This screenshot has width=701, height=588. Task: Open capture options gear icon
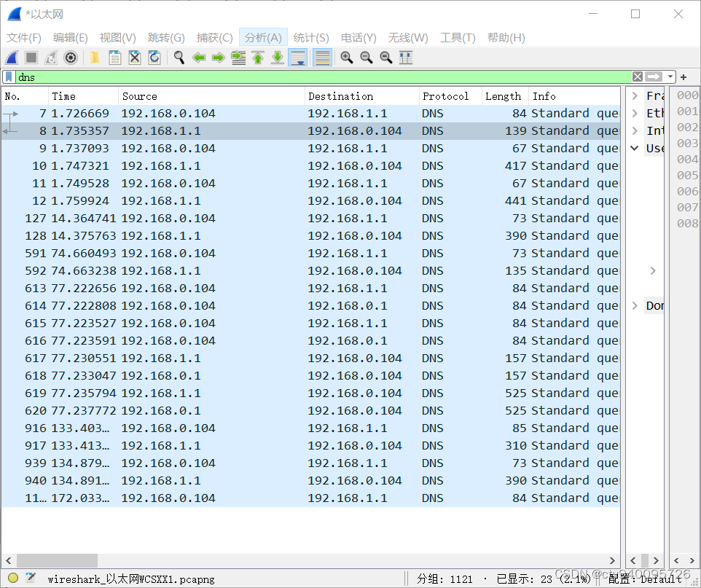pyautogui.click(x=71, y=58)
